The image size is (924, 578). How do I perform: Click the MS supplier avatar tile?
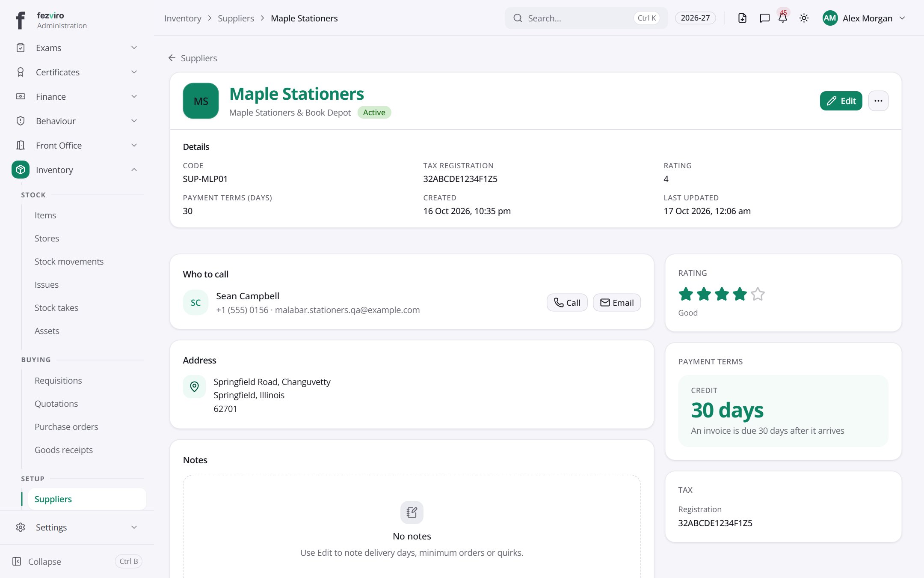201,101
